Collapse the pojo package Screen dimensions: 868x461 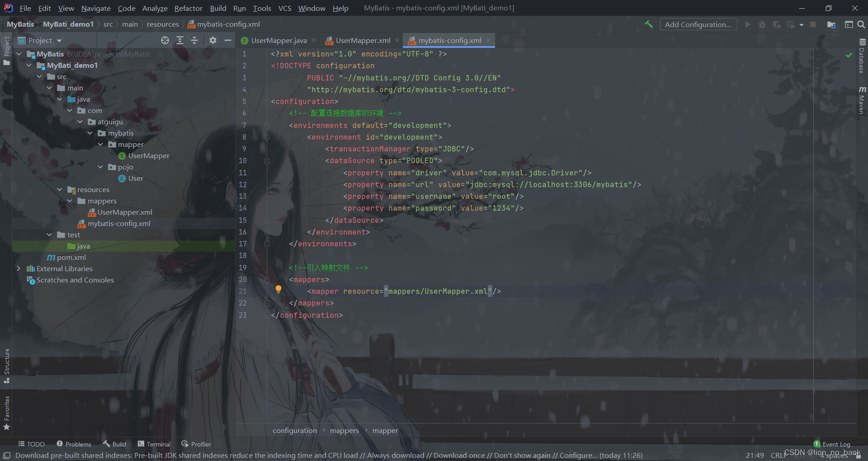click(x=100, y=167)
